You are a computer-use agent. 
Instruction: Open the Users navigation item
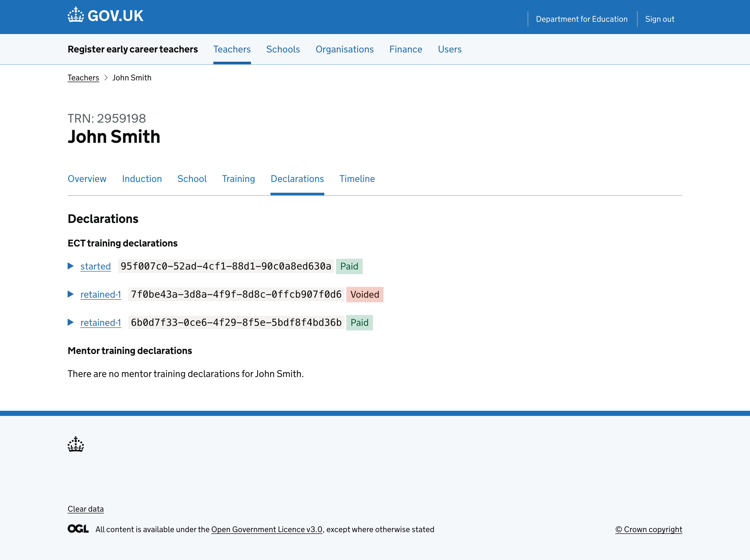450,49
